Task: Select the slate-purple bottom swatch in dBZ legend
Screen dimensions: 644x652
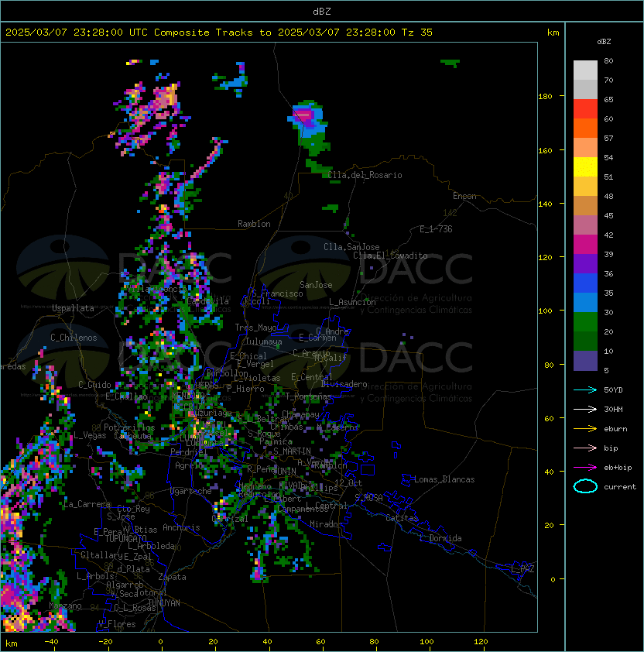Action: [585, 361]
